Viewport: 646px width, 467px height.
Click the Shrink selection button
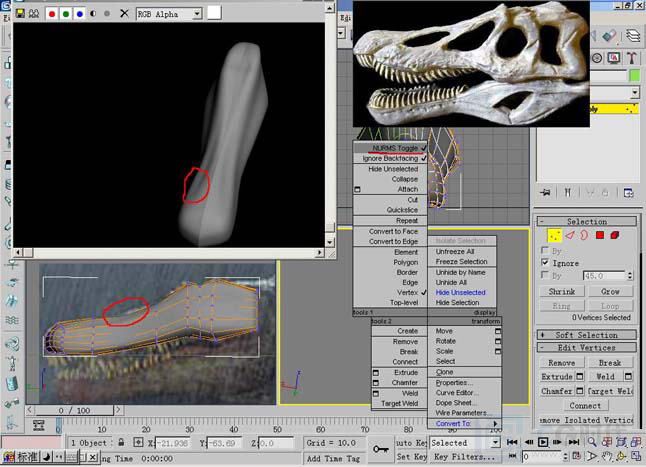(562, 291)
